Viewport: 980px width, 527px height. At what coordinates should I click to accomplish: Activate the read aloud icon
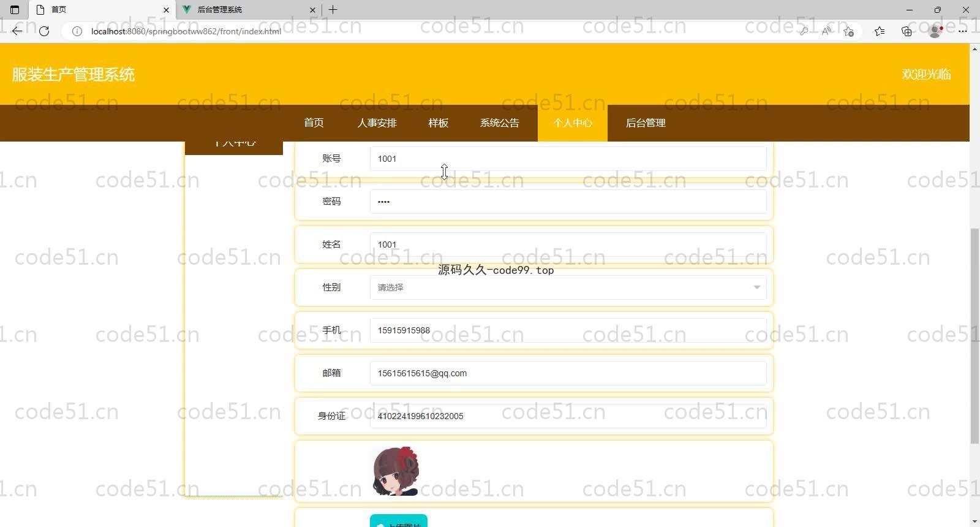826,31
